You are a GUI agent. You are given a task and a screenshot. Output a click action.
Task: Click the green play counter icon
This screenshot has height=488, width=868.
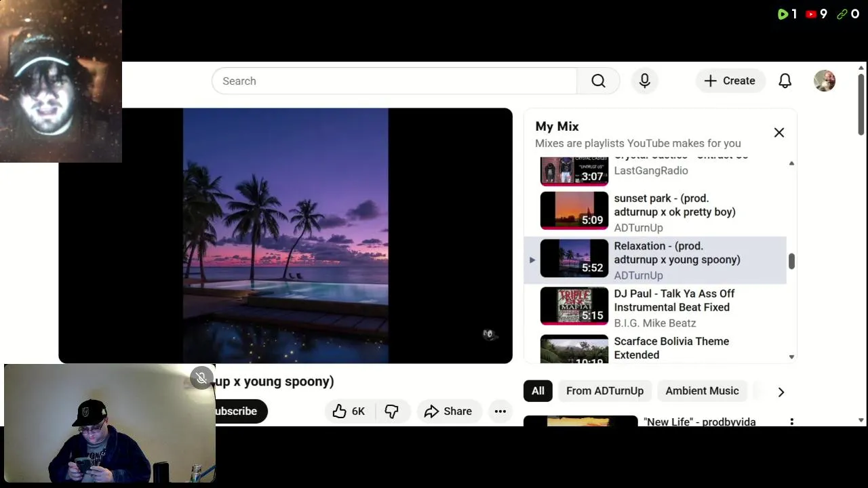coord(783,14)
